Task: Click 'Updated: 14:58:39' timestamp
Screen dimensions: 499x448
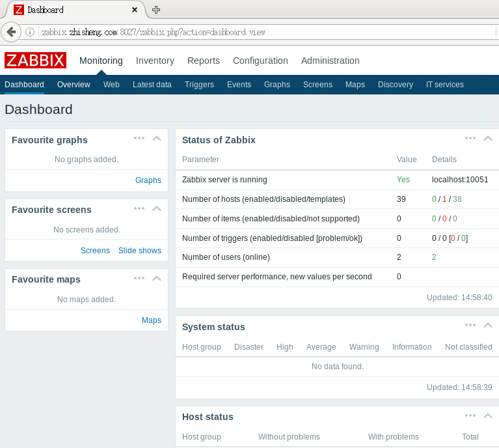Action: (459, 387)
